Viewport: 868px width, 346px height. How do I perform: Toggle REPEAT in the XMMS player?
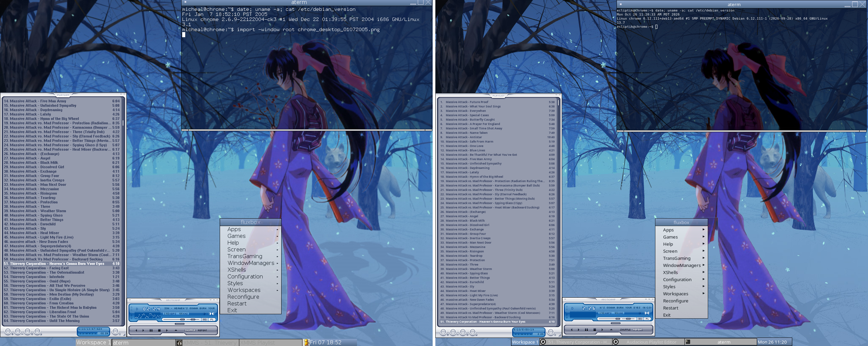click(202, 330)
